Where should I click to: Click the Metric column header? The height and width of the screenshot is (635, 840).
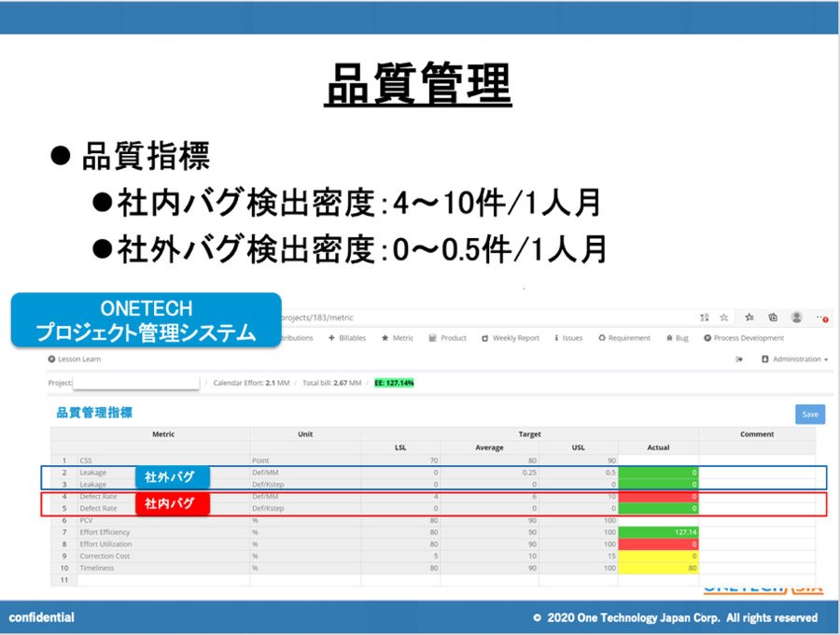(163, 434)
